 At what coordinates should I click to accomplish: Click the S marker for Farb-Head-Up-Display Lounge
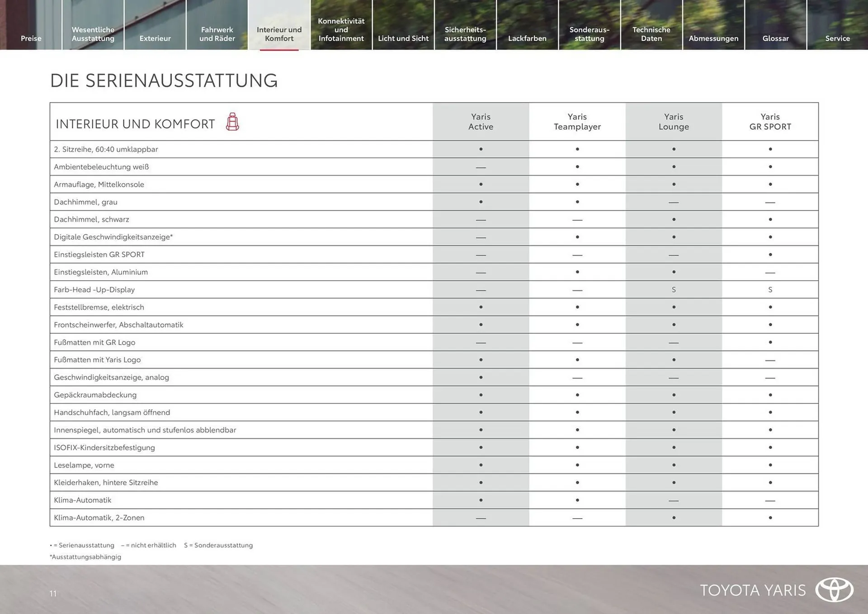[674, 289]
